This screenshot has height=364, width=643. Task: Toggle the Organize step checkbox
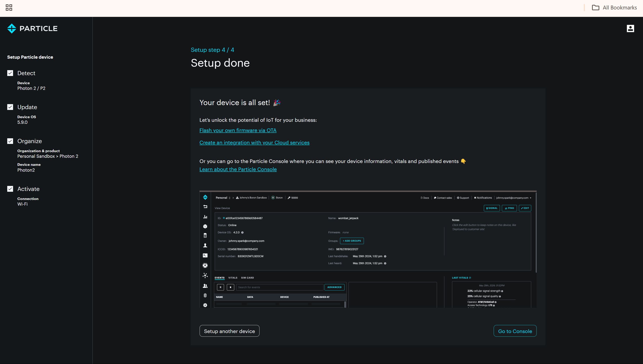(10, 141)
